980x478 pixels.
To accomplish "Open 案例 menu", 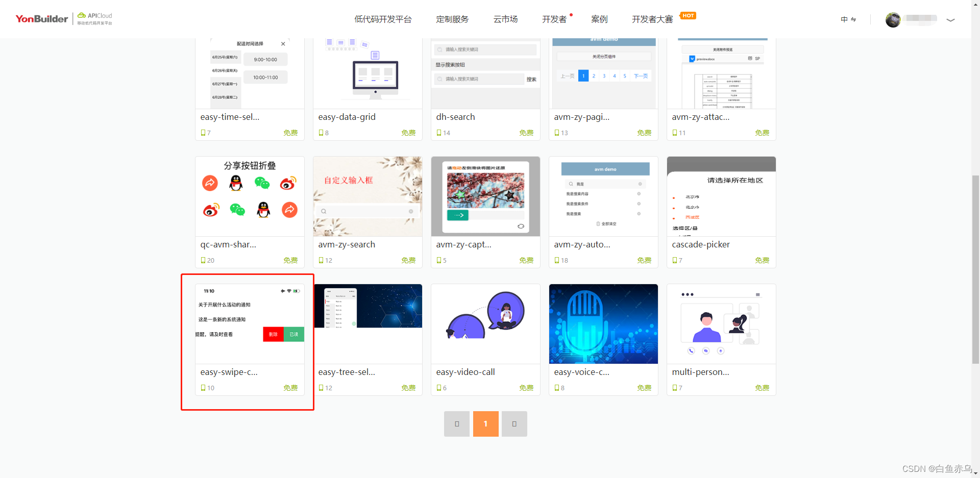I will 599,19.
